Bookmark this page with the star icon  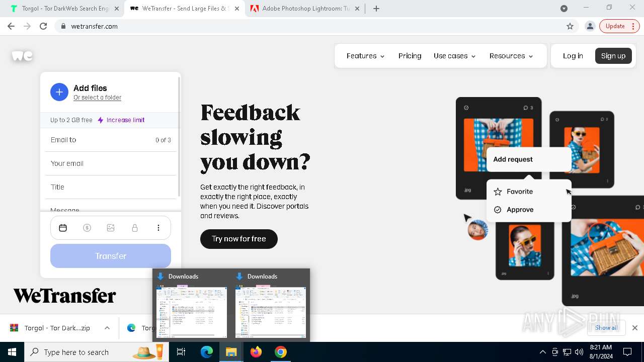(x=570, y=26)
